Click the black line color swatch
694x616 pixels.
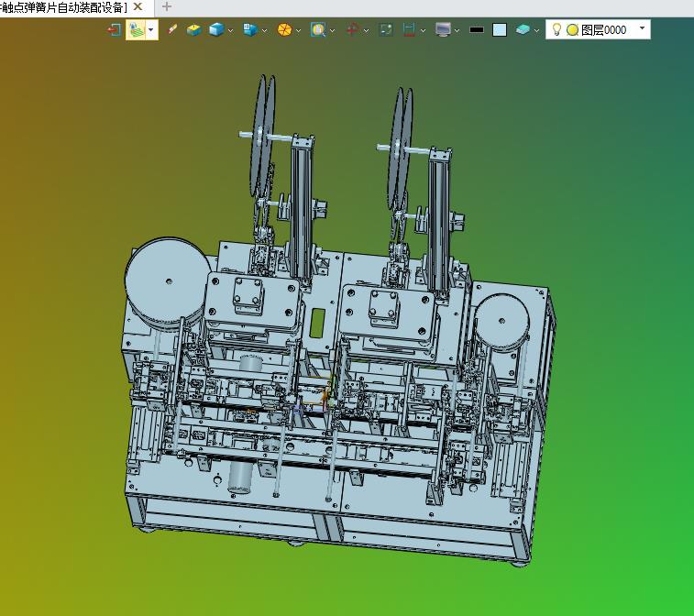(x=476, y=29)
